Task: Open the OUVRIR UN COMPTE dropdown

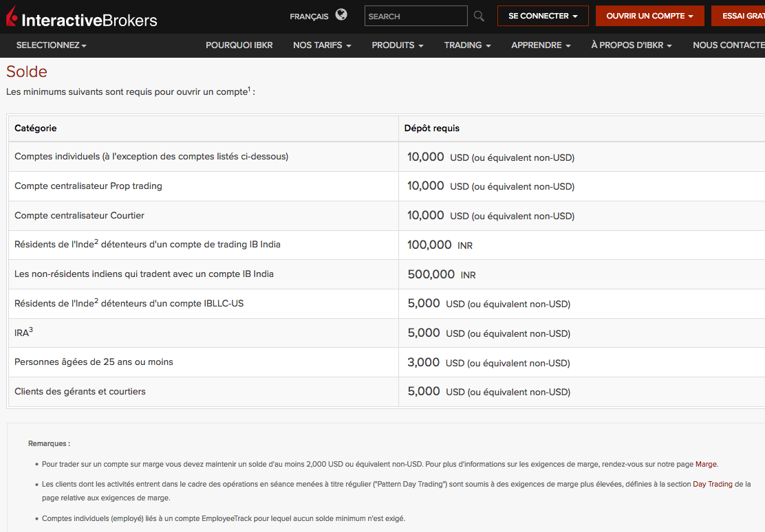Action: tap(650, 16)
